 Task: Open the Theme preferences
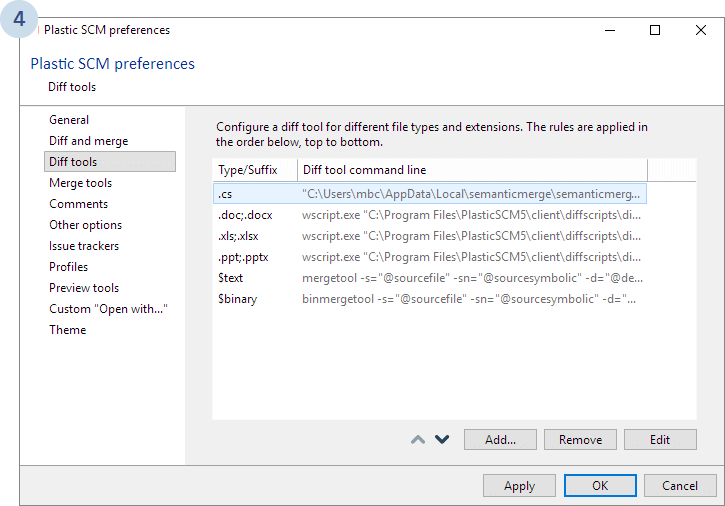pyautogui.click(x=68, y=330)
